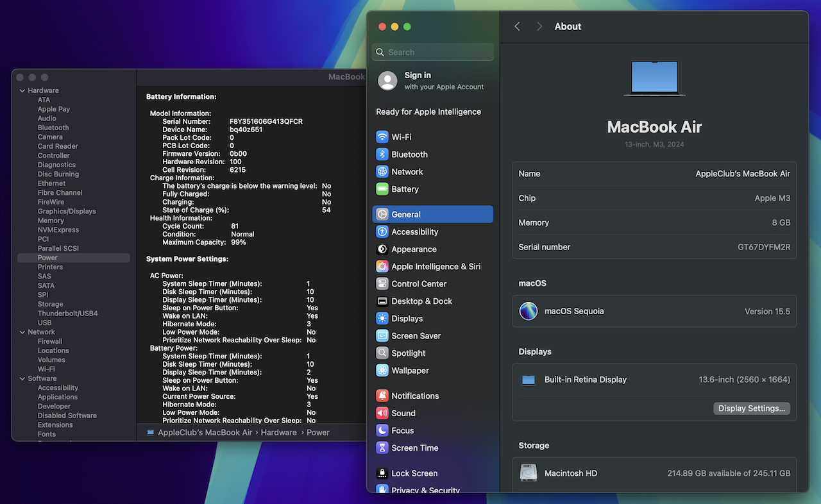This screenshot has height=504, width=821.
Task: Select the Displays icon in sidebar
Action: pyautogui.click(x=382, y=318)
